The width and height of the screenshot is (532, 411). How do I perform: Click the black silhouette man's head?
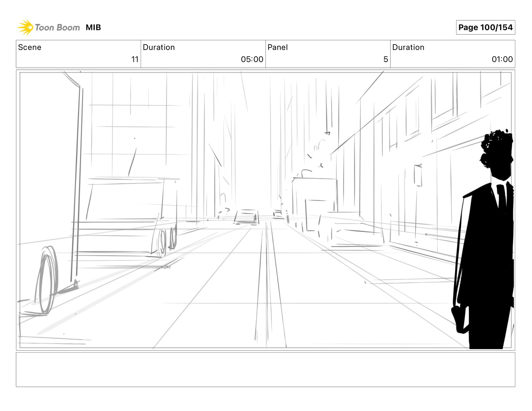coord(499,155)
